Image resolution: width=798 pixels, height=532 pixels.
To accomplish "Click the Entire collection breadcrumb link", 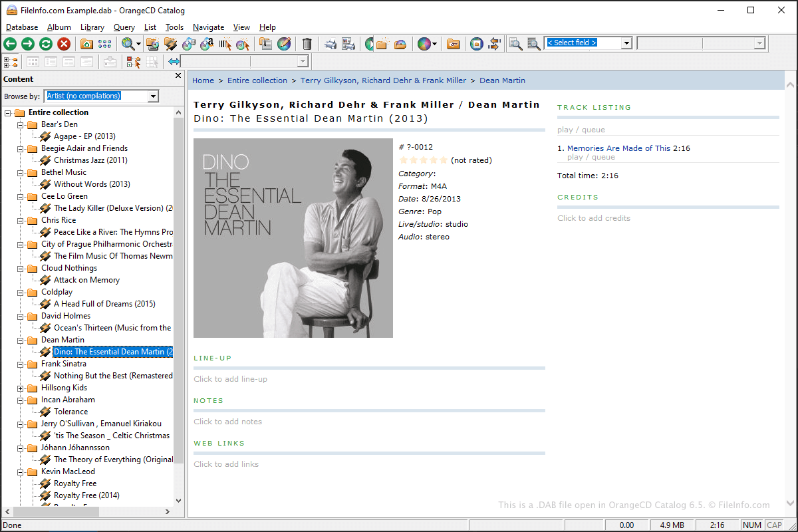I will click(257, 80).
